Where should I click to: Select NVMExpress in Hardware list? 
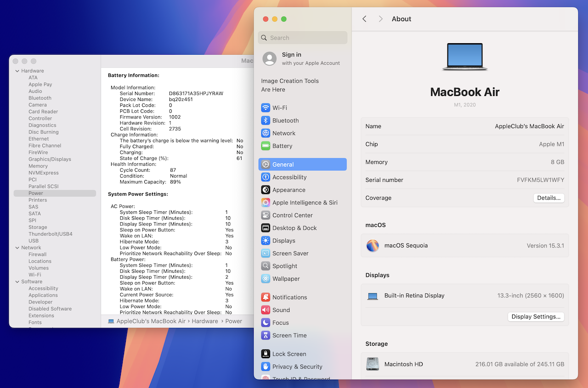coord(44,173)
